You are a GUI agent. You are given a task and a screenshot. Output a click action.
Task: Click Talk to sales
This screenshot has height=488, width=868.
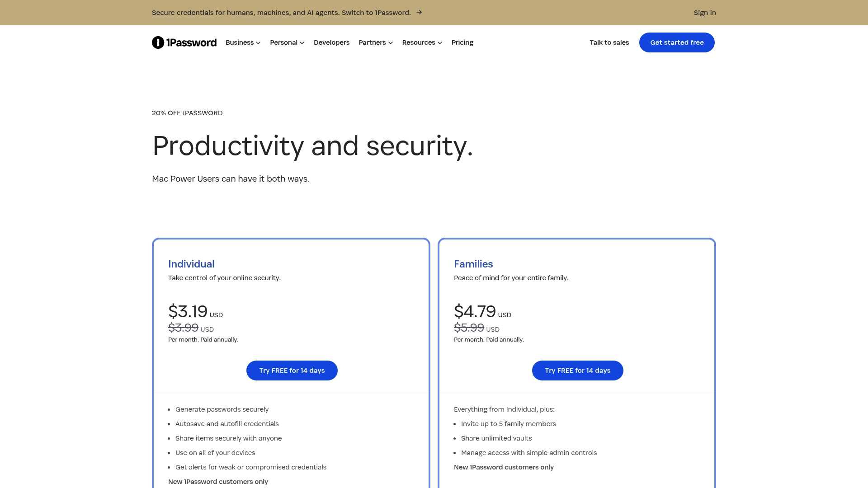coord(609,42)
